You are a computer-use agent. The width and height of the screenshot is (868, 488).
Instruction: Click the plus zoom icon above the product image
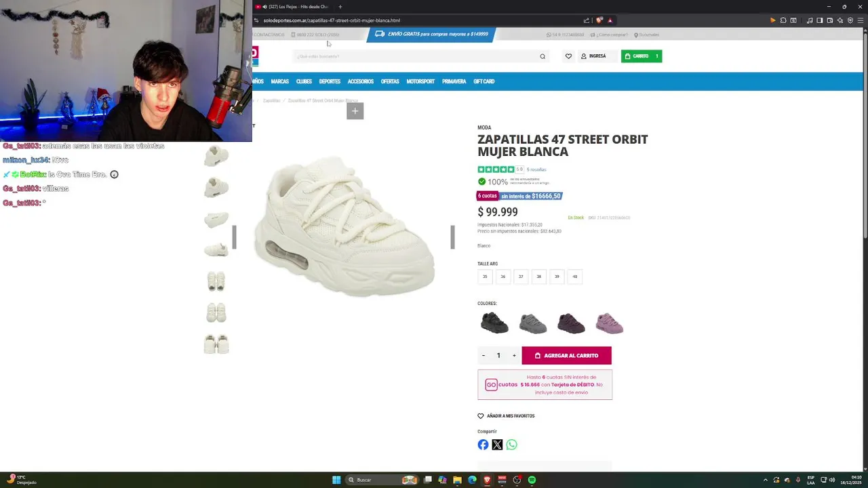tap(355, 111)
